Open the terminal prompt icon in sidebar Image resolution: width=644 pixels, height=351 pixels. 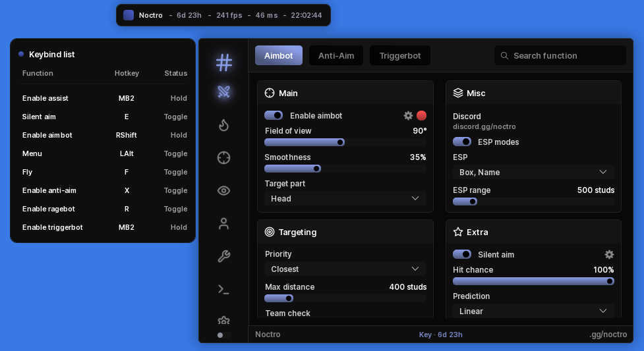coord(224,289)
